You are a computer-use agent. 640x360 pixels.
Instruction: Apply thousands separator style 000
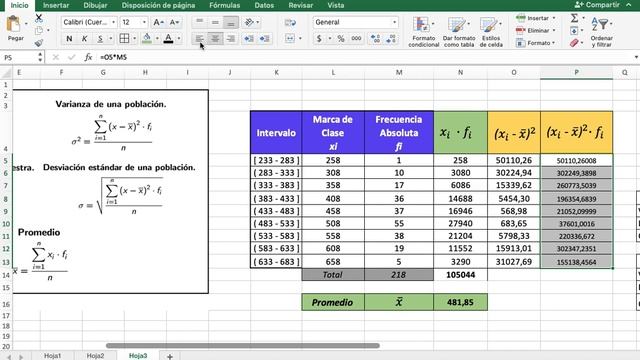tap(356, 39)
